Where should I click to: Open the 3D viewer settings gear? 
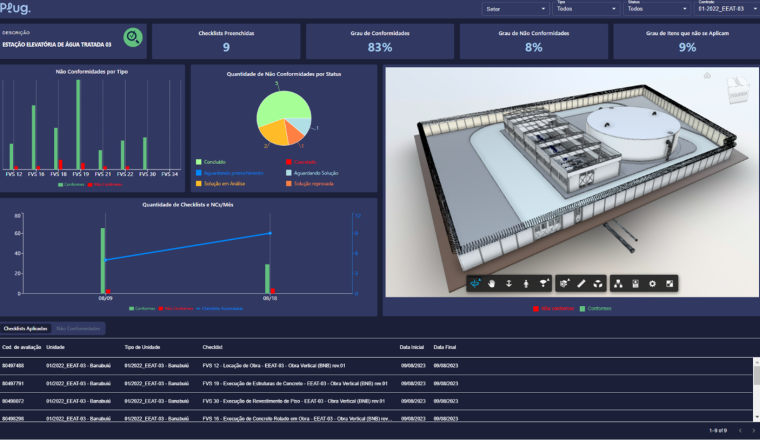point(652,284)
